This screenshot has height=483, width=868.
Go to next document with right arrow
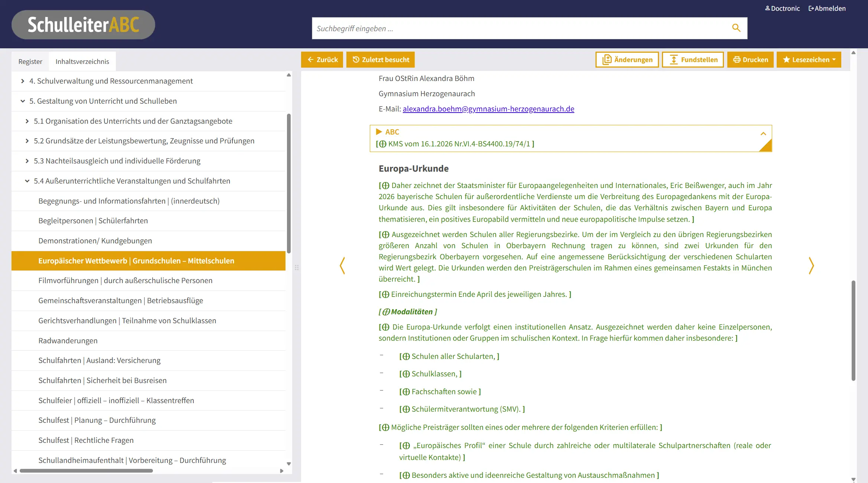(x=811, y=266)
